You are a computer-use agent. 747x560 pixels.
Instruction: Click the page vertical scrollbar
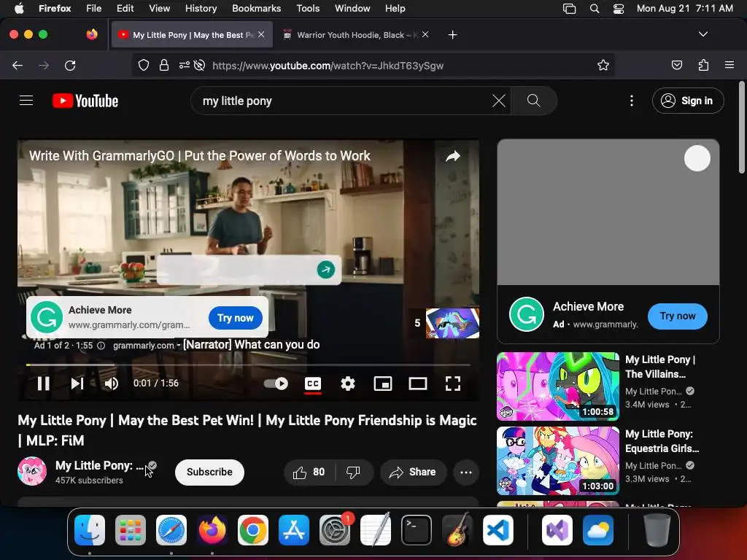[741, 128]
